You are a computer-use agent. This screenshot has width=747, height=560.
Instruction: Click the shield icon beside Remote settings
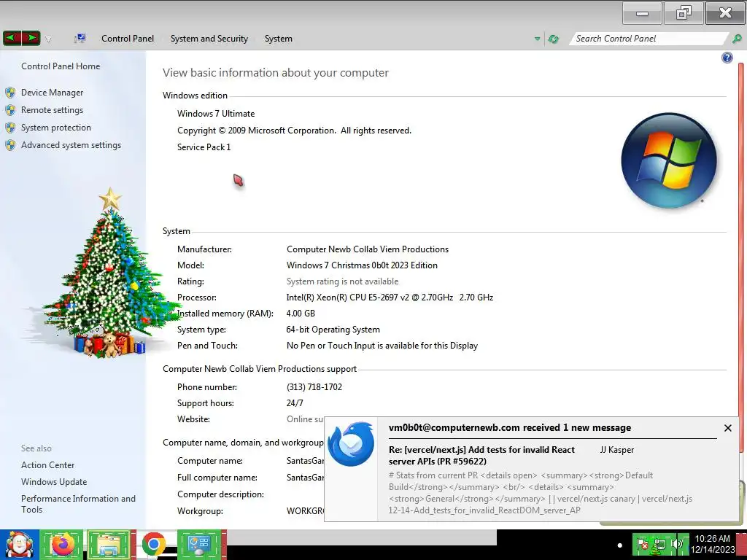coord(10,110)
